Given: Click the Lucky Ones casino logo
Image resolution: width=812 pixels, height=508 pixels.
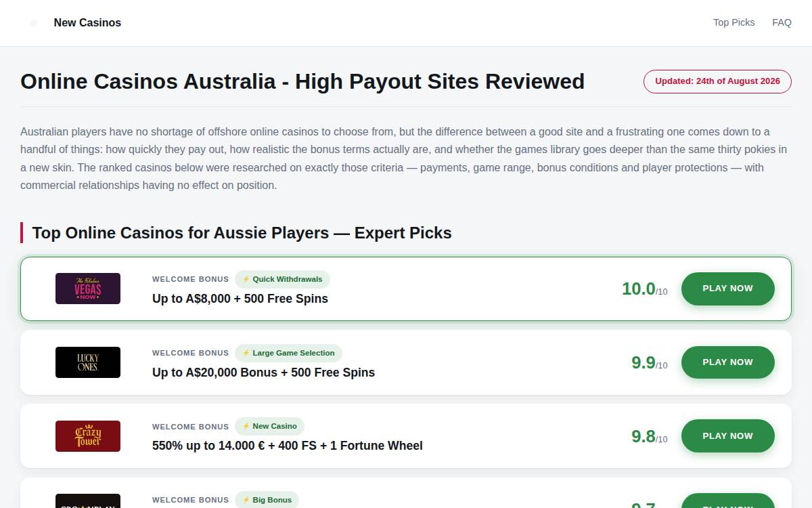Looking at the screenshot, I should (x=88, y=362).
